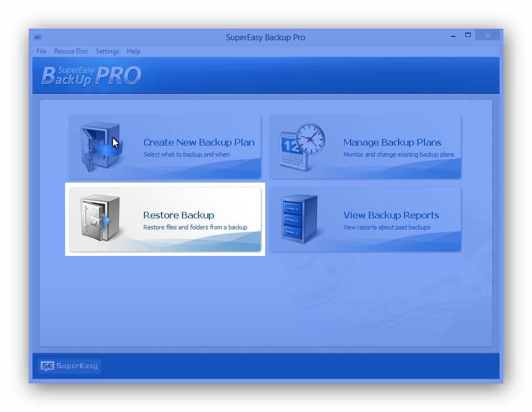Open View Backup Reports title
Image resolution: width=532 pixels, height=412 pixels.
click(391, 215)
